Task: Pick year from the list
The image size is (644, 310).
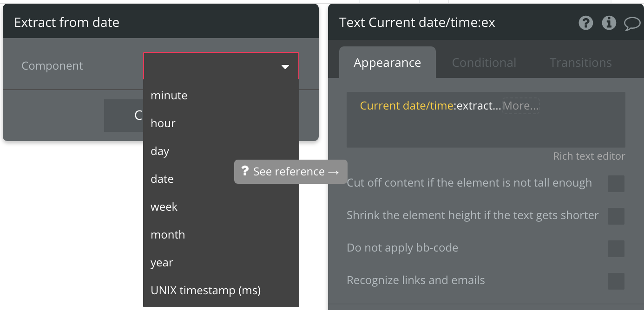Action: (x=162, y=263)
